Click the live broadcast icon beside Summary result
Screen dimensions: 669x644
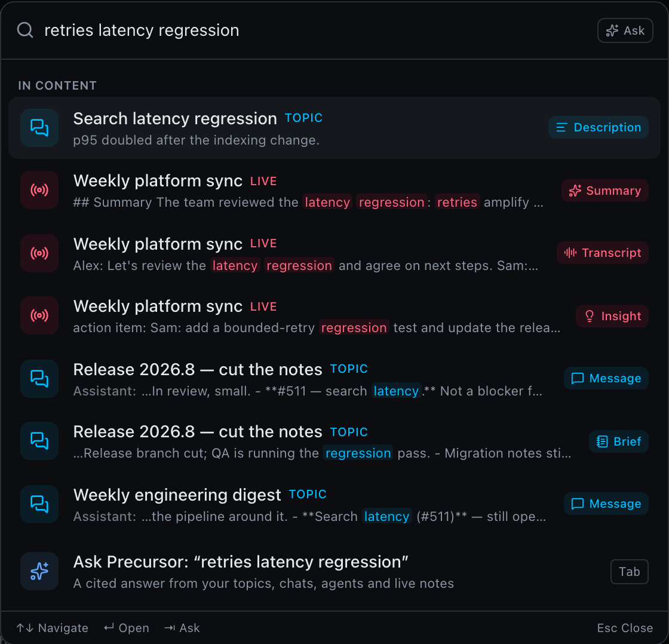click(x=39, y=190)
